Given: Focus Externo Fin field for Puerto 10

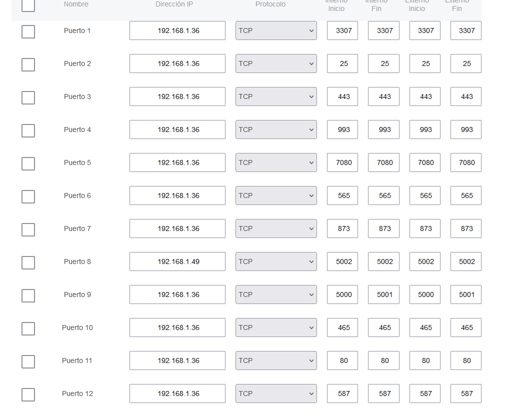Looking at the screenshot, I should tap(466, 327).
